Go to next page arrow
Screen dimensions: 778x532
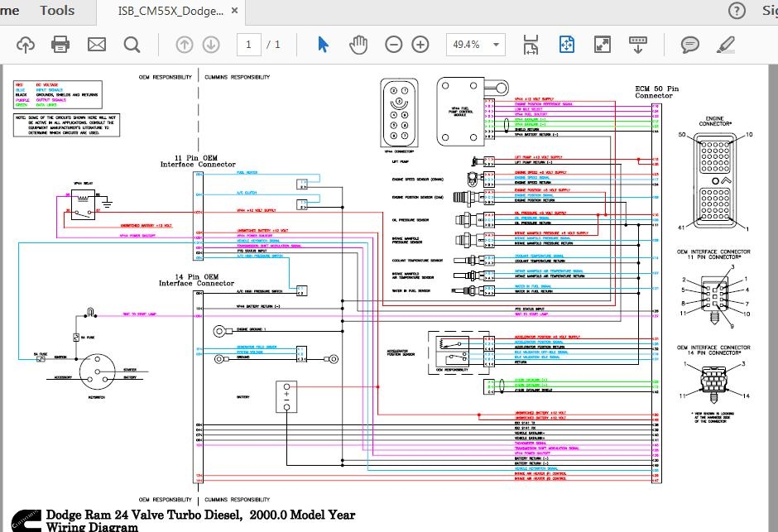(x=210, y=45)
